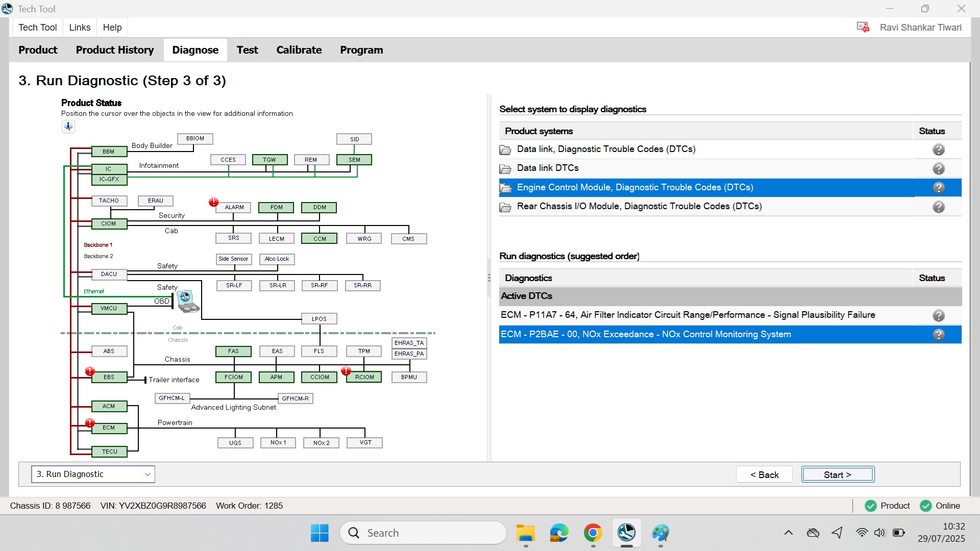Click the status question icon for Data link DTCs
The height and width of the screenshot is (551, 980).
coord(938,168)
